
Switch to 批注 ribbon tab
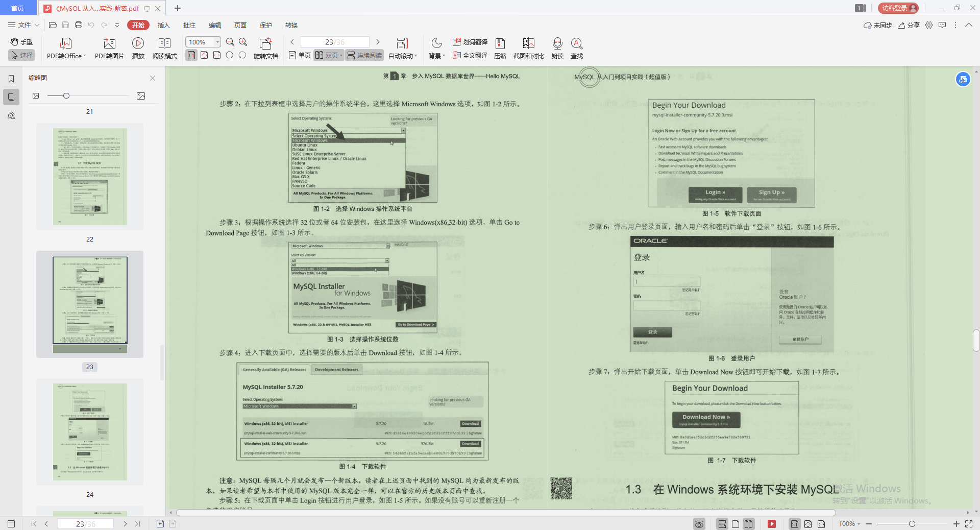[189, 25]
